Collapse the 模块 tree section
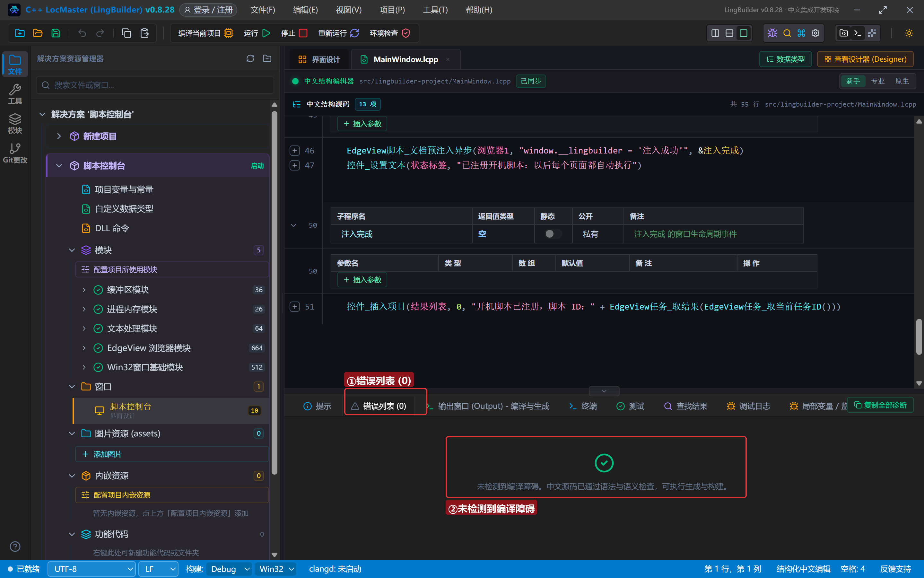 (x=72, y=250)
